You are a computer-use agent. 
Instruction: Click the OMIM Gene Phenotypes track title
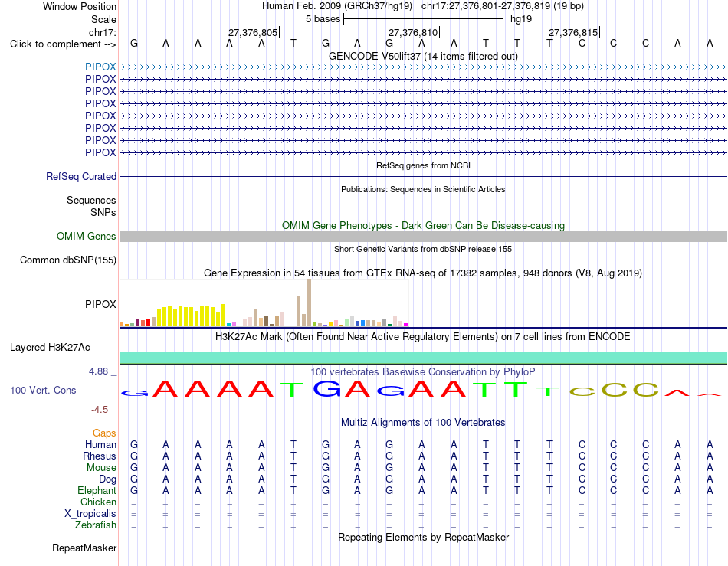pyautogui.click(x=423, y=225)
